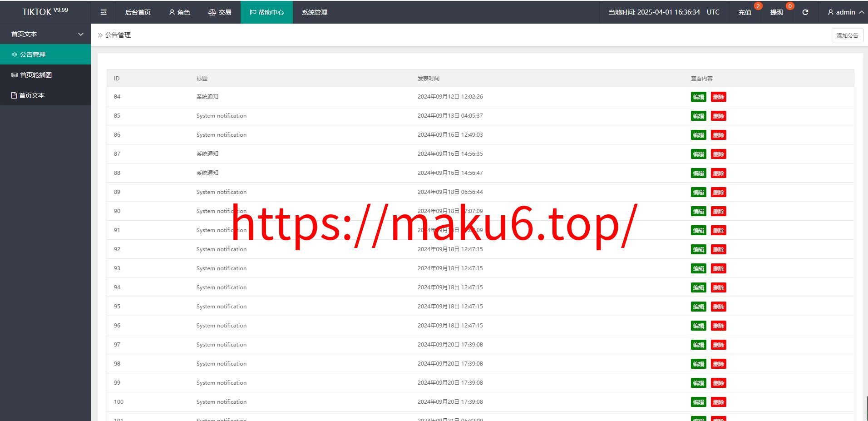Image resolution: width=868 pixels, height=421 pixels.
Task: Open 首页轮播图 in the sidebar
Action: coord(45,75)
